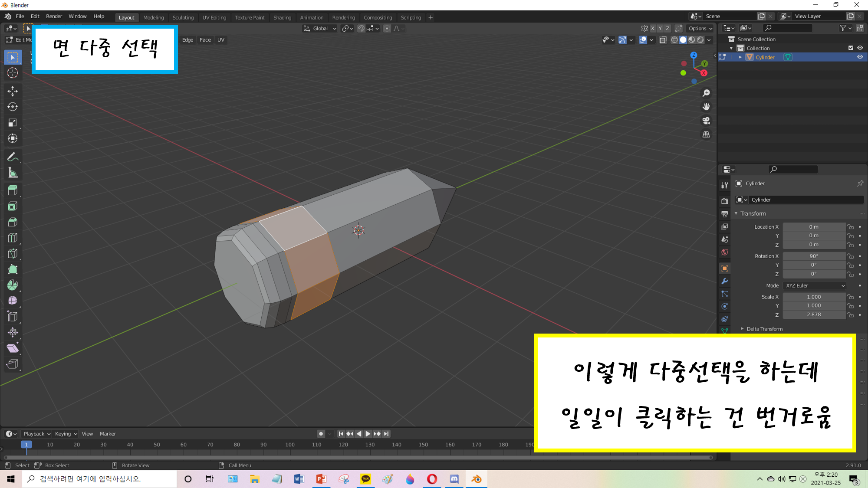Hide Cylinder object with eye icon

click(x=860, y=57)
